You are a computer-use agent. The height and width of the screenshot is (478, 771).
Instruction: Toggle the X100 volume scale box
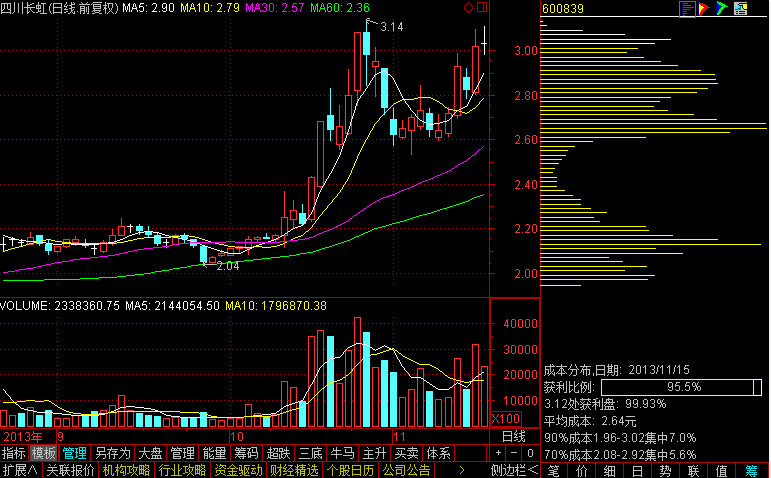pos(506,418)
